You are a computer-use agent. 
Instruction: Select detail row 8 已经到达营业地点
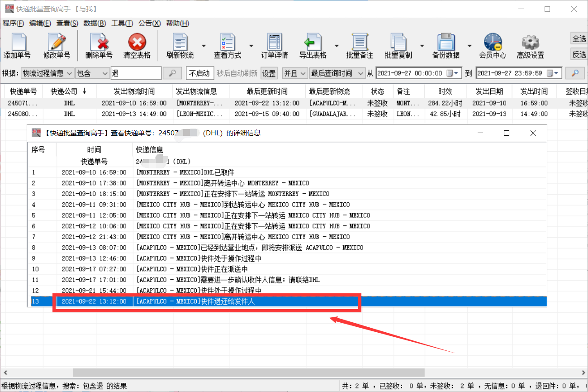[x=287, y=248]
